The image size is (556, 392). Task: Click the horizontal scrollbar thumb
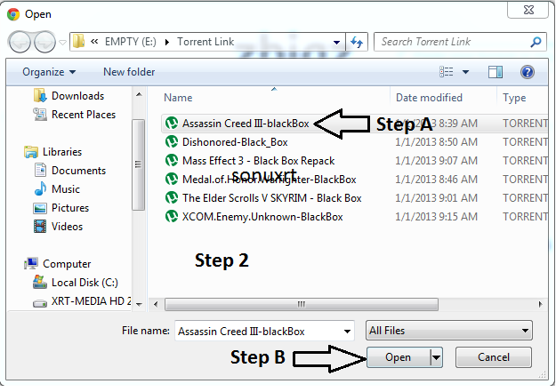(301, 305)
